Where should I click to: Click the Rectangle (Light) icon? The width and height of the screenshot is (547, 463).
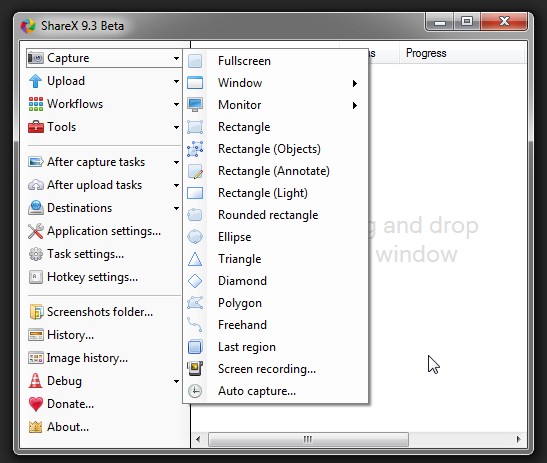(195, 193)
